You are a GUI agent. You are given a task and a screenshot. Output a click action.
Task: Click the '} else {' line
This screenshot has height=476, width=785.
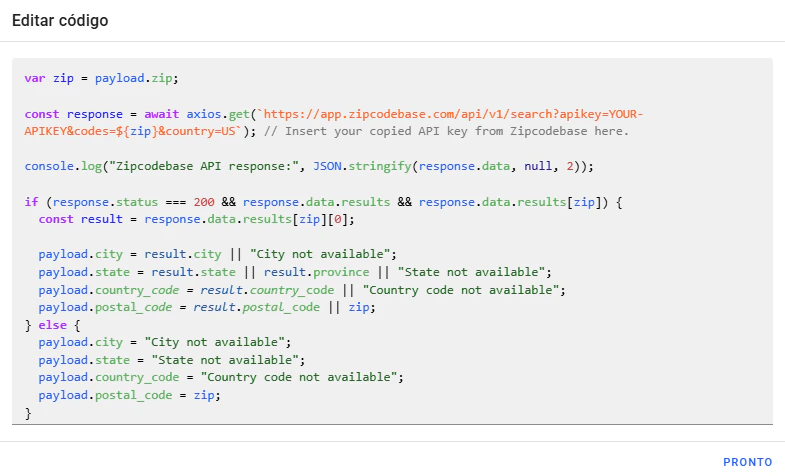[53, 325]
